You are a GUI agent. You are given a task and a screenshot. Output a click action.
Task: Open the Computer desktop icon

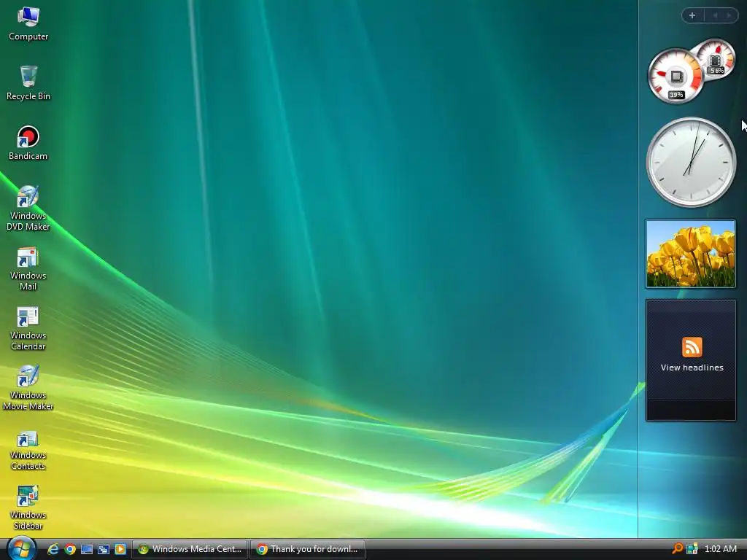(28, 24)
